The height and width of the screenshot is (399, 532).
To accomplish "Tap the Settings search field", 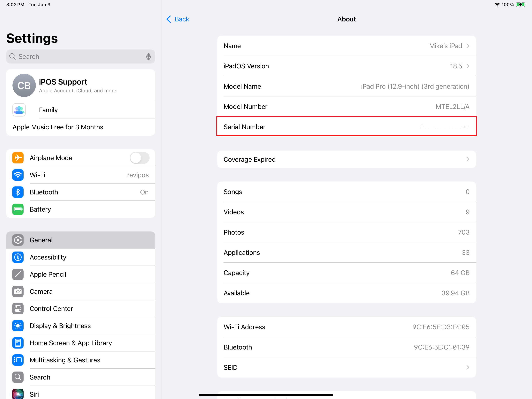I will [81, 56].
